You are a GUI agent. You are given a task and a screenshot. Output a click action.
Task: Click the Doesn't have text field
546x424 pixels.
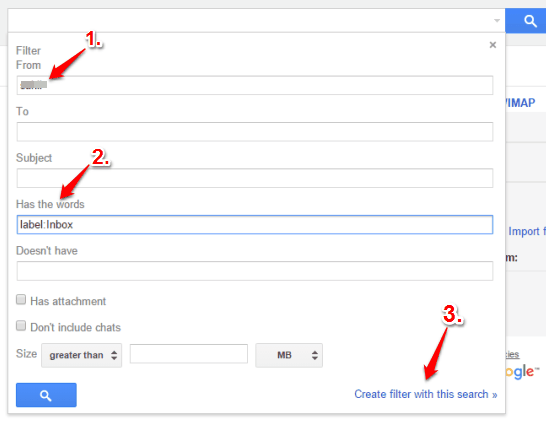255,271
